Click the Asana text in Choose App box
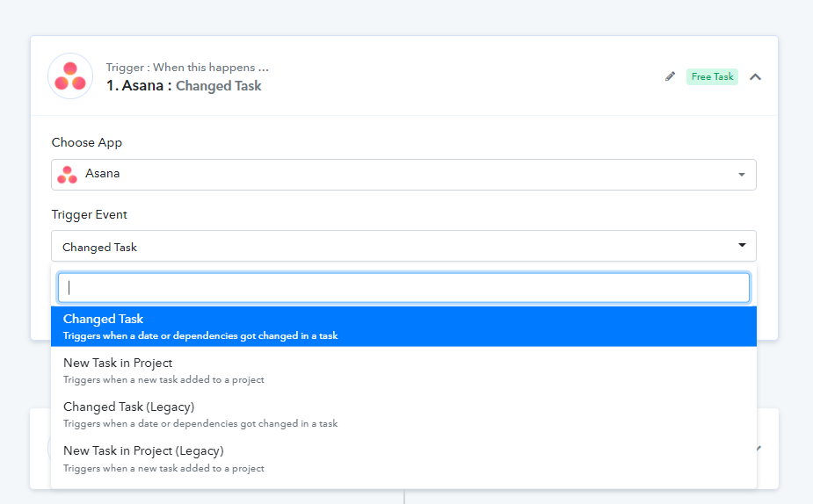 click(103, 174)
